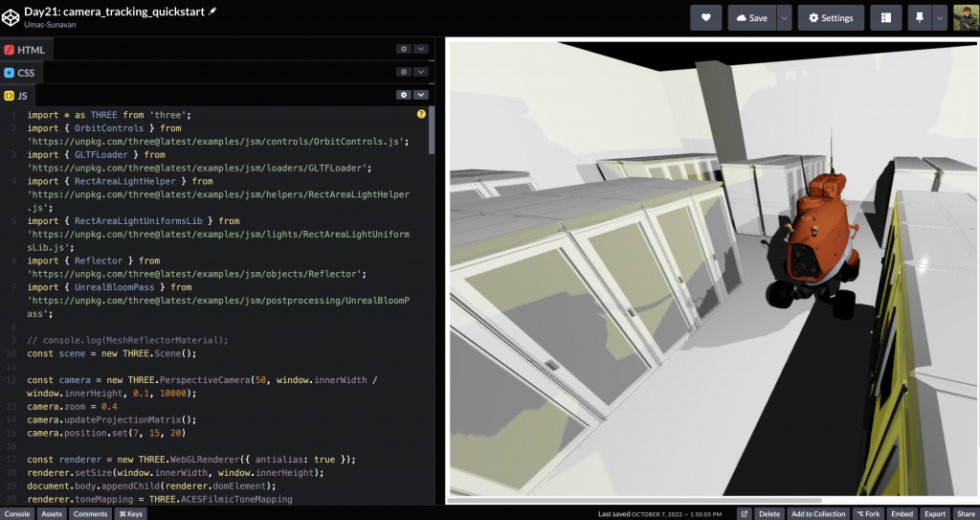
Task: Open preview in new window icon
Action: click(x=744, y=513)
